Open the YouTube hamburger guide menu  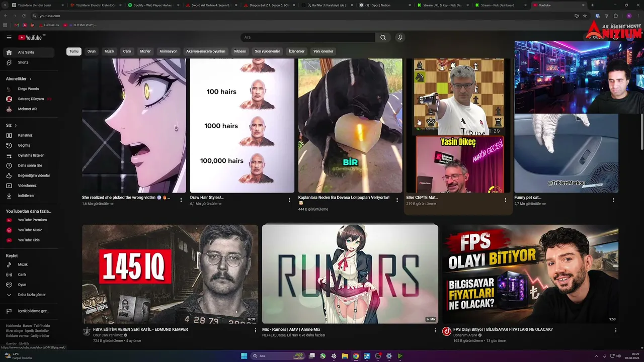[x=9, y=37]
